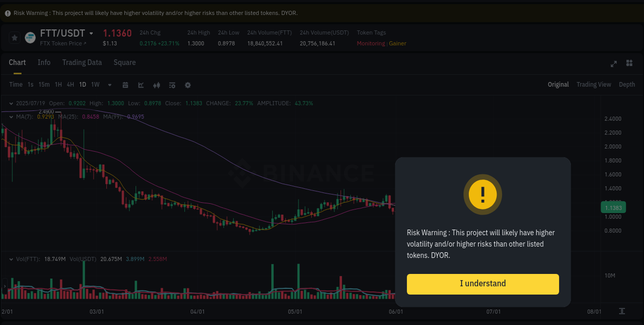The image size is (644, 325).
Task: Open additional timeframes dropdown arrow
Action: pyautogui.click(x=110, y=85)
